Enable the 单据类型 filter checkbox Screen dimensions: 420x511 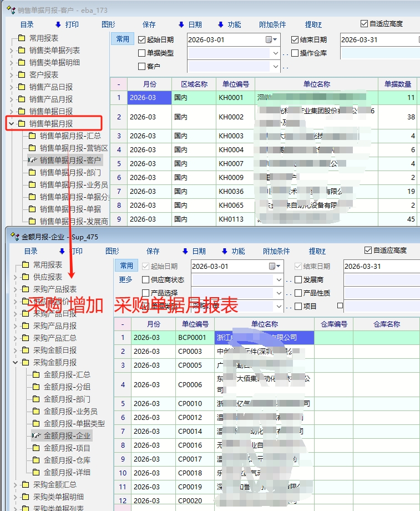[141, 53]
